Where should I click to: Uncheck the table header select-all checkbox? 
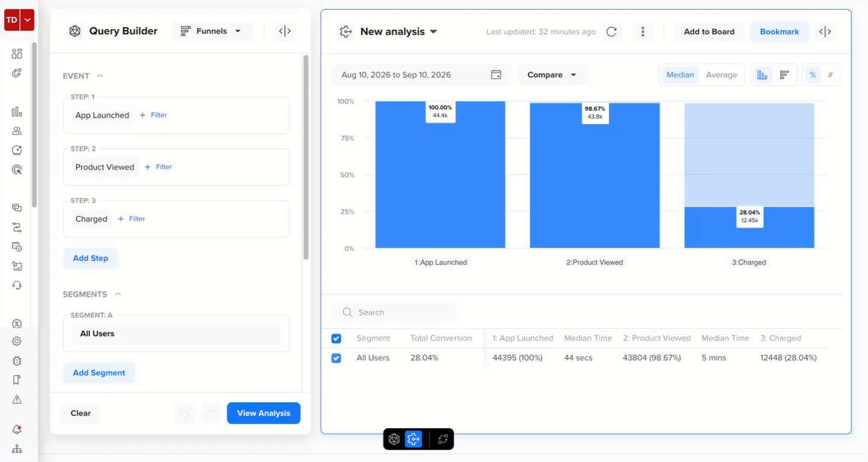(336, 338)
